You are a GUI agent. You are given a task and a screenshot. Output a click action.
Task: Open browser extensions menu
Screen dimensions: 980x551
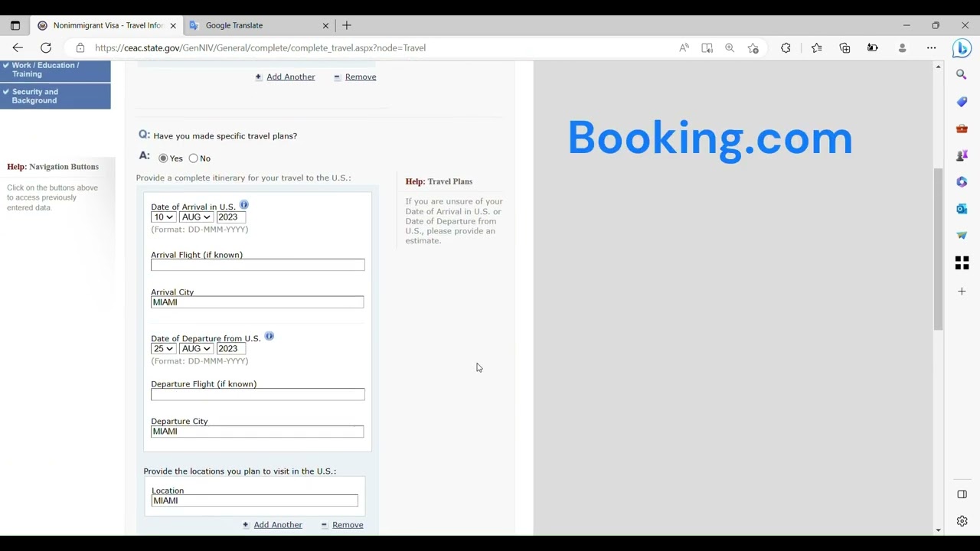(786, 47)
